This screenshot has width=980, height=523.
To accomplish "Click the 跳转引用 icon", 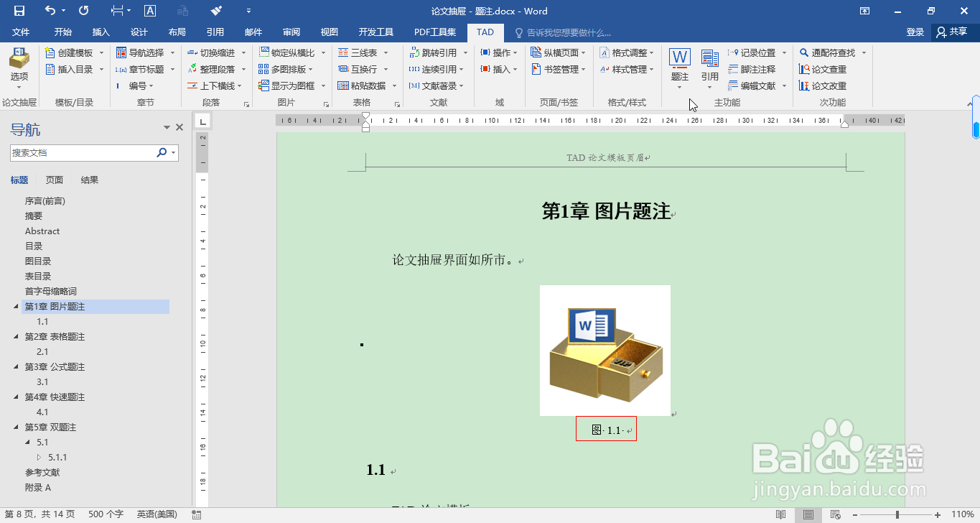I will click(414, 53).
